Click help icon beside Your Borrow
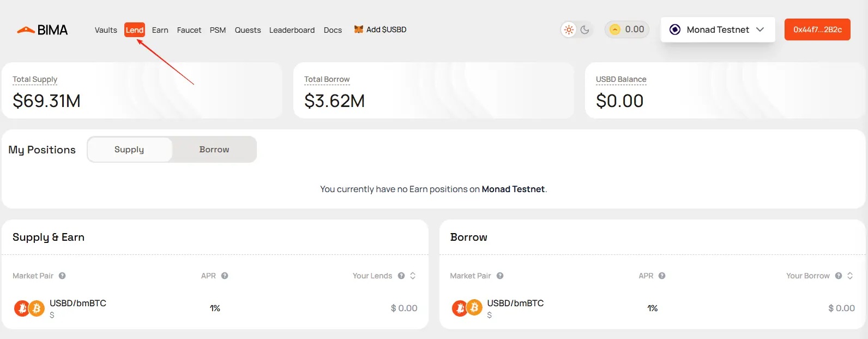The width and height of the screenshot is (868, 339). click(x=839, y=276)
